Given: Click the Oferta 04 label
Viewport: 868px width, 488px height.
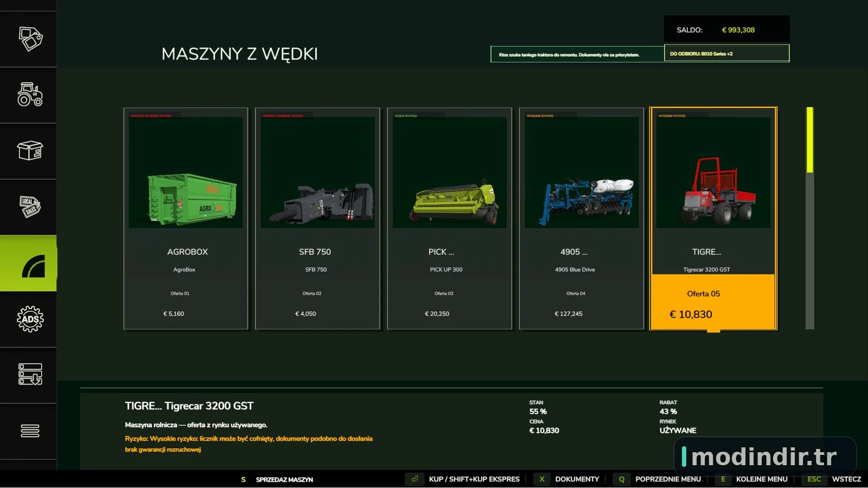Looking at the screenshot, I should click(576, 293).
